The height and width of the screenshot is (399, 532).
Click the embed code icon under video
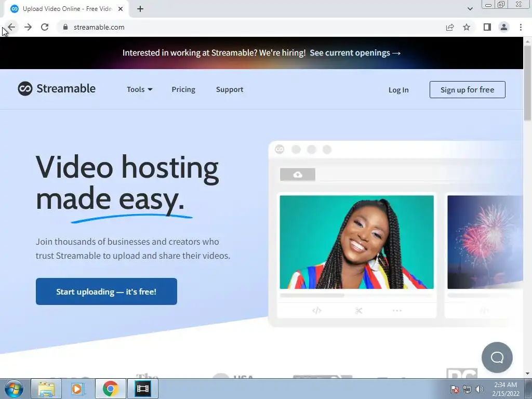coord(316,311)
